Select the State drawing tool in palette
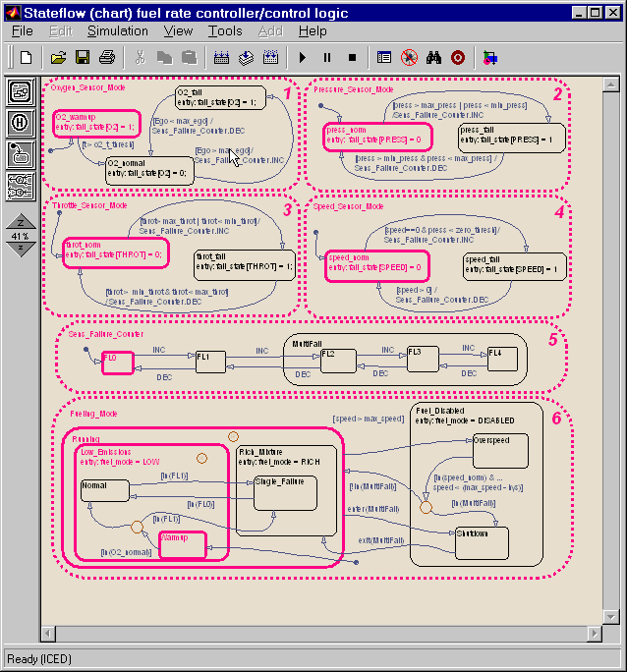This screenshot has width=627, height=672. click(x=20, y=91)
